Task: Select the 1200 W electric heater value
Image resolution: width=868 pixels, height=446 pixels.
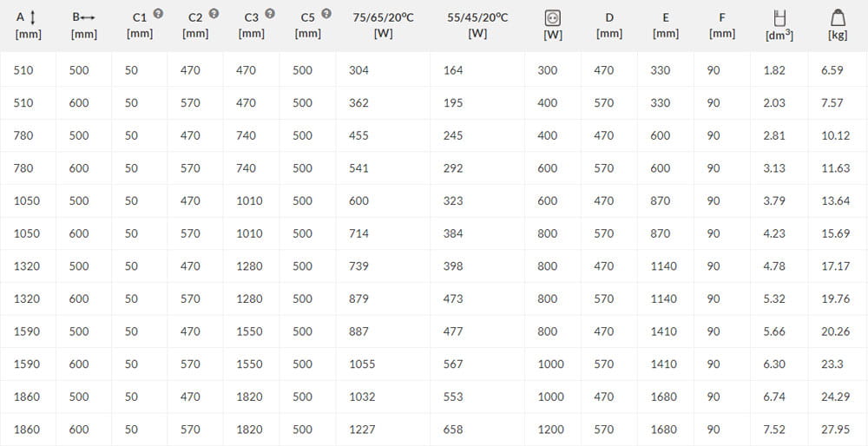Action: click(550, 430)
